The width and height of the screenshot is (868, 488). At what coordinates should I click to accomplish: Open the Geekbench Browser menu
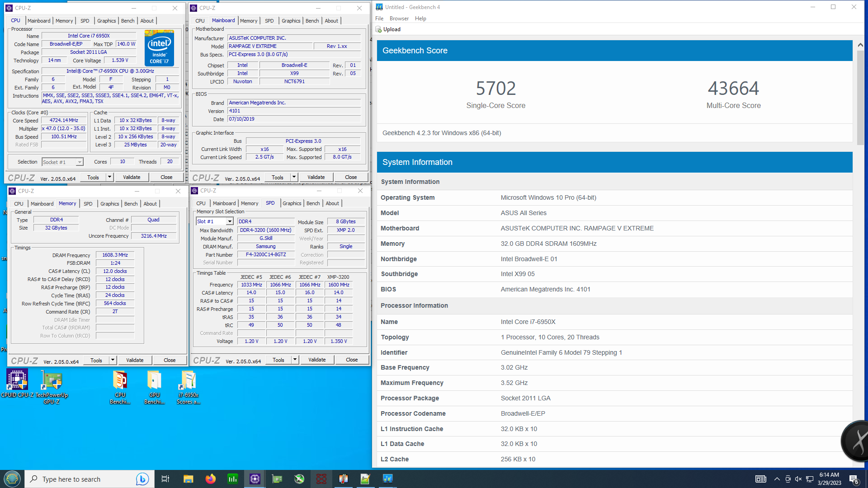pos(399,19)
